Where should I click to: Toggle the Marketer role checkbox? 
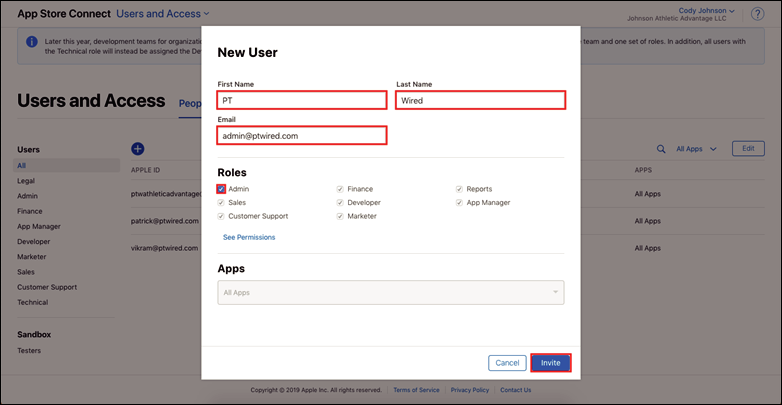(340, 216)
